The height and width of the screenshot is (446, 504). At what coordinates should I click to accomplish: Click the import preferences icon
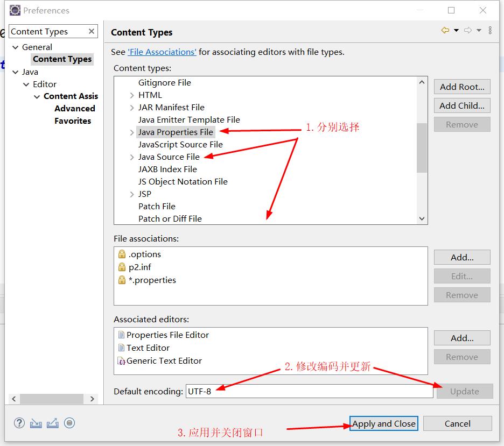coord(36,424)
